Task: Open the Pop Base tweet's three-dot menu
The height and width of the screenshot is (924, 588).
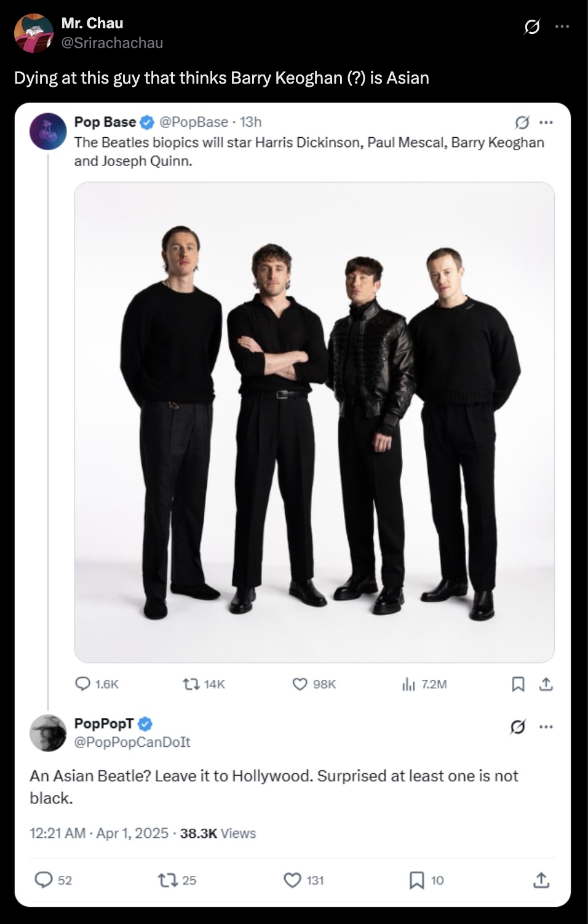Action: (546, 122)
